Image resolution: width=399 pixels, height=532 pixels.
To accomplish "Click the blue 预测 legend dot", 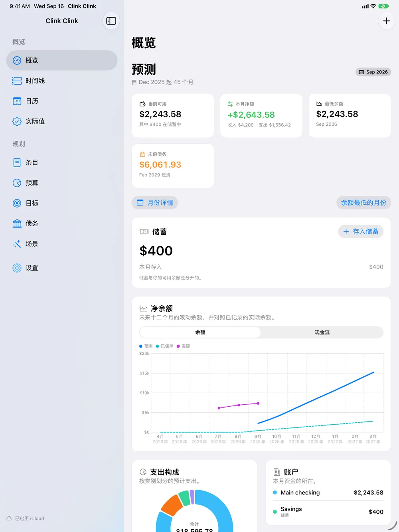I will [x=141, y=346].
